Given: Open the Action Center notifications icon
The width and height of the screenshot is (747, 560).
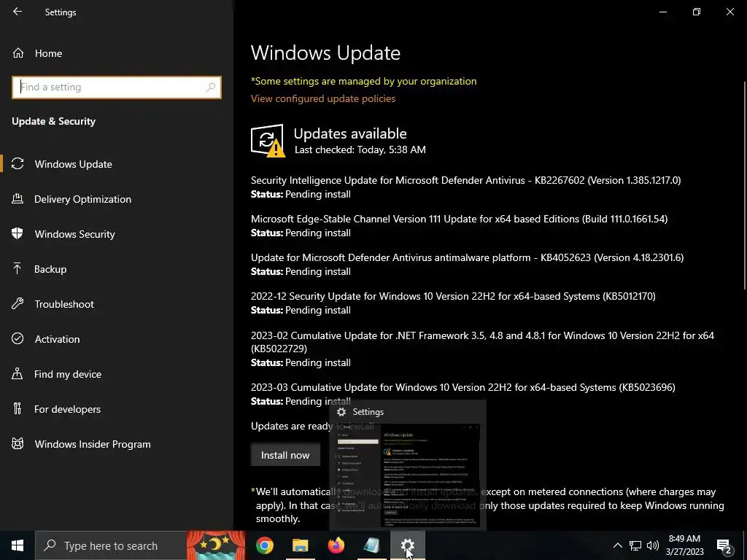Looking at the screenshot, I should (724, 545).
